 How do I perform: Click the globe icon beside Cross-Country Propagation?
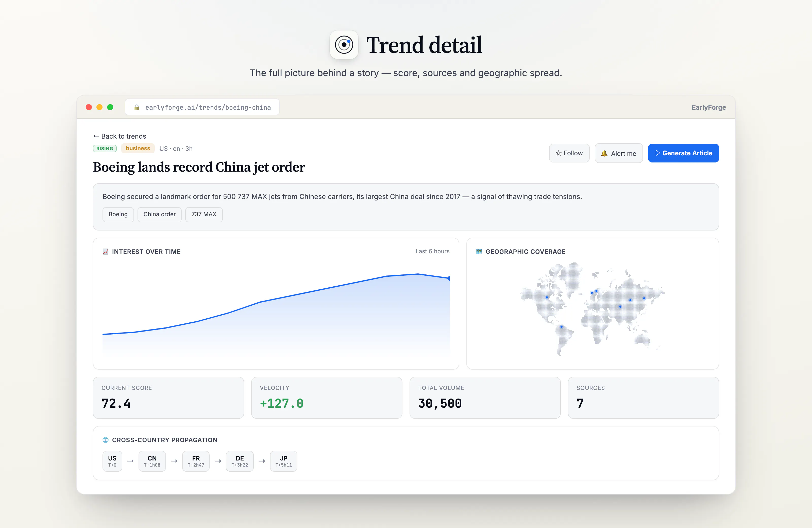click(106, 440)
